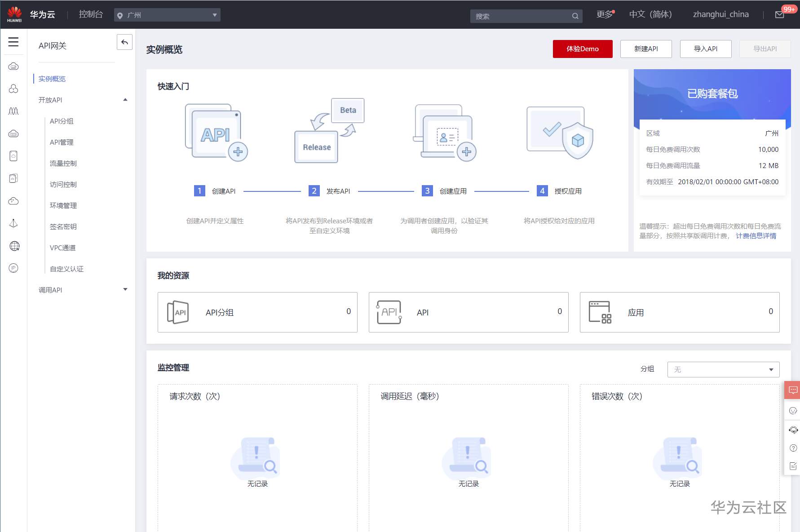Click the 应用 window icon in the 我的资源 card

pyautogui.click(x=600, y=312)
